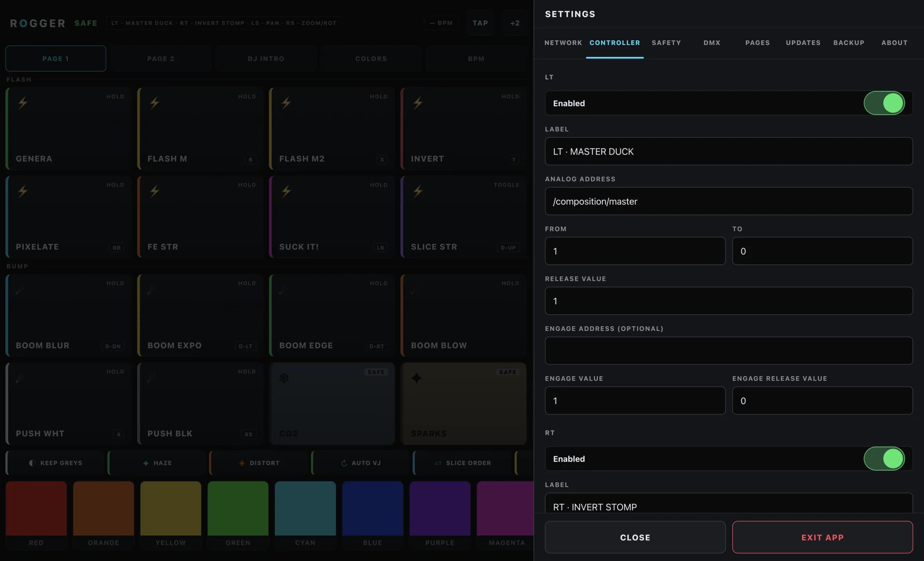924x561 pixels.
Task: Disable the RT trigger Enabled toggle
Action: point(884,459)
